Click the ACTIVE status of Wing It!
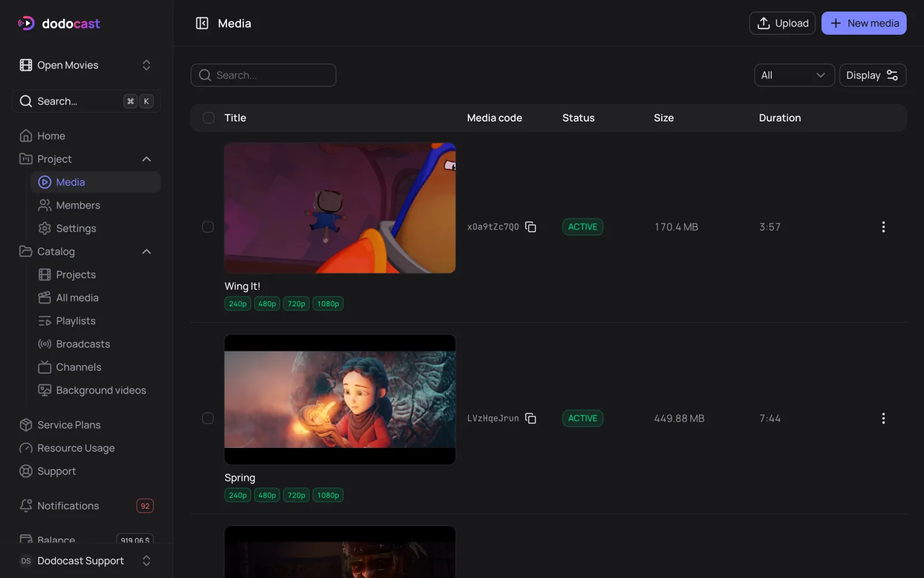Image resolution: width=924 pixels, height=578 pixels. click(583, 227)
